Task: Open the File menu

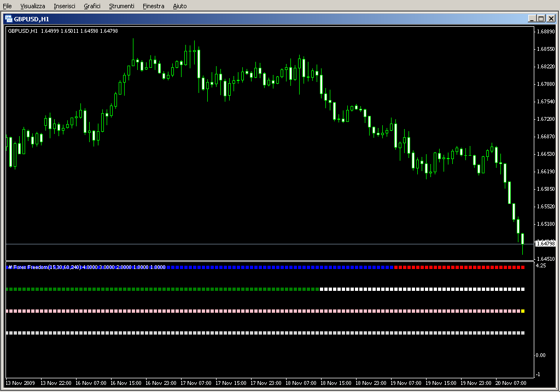Action: click(8, 6)
